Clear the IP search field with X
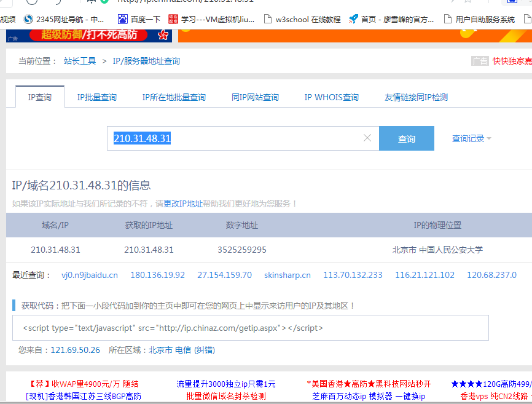The image size is (532, 404). coord(367,138)
